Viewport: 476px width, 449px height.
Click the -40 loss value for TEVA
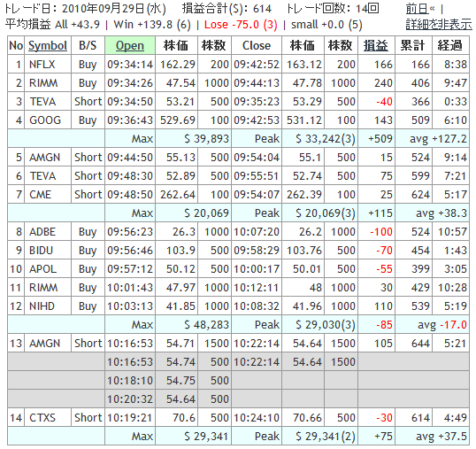click(384, 102)
